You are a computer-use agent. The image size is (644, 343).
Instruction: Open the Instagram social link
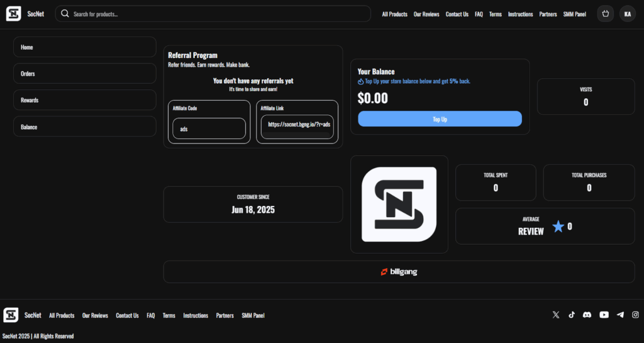click(635, 315)
